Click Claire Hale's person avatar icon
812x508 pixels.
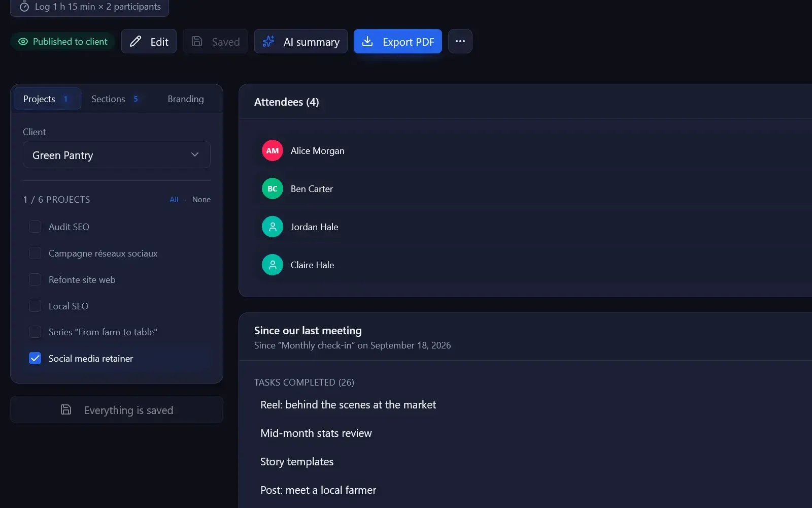[273, 265]
